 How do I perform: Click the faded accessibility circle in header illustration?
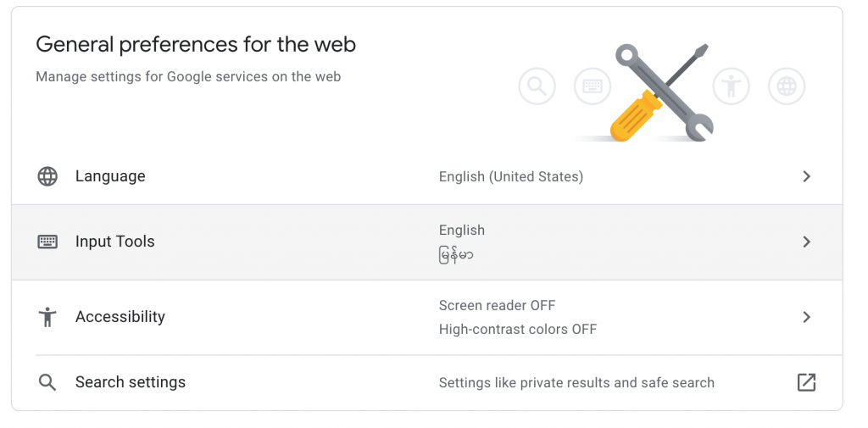tap(732, 86)
